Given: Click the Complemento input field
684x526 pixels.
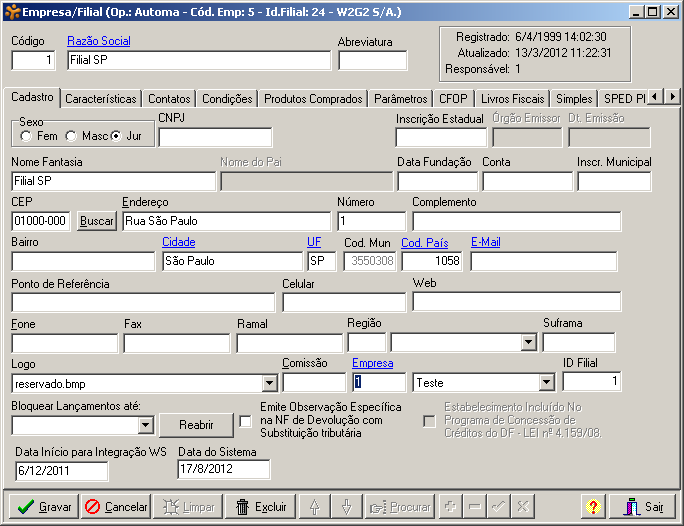Looking at the screenshot, I should click(x=516, y=221).
